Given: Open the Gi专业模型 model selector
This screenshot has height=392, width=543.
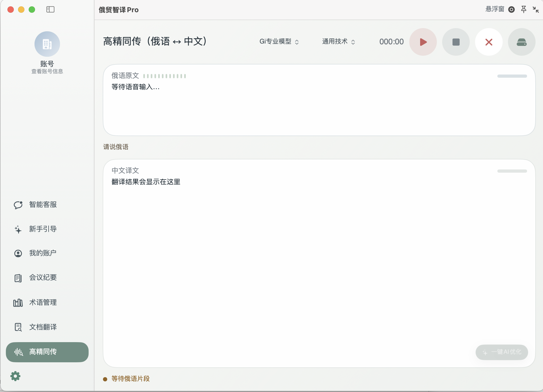Looking at the screenshot, I should 279,42.
